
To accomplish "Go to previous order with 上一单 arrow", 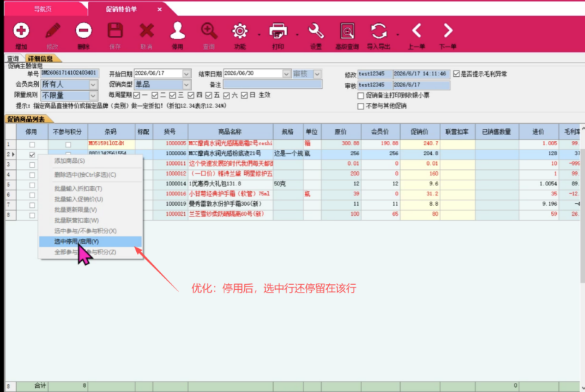I will pyautogui.click(x=416, y=30).
